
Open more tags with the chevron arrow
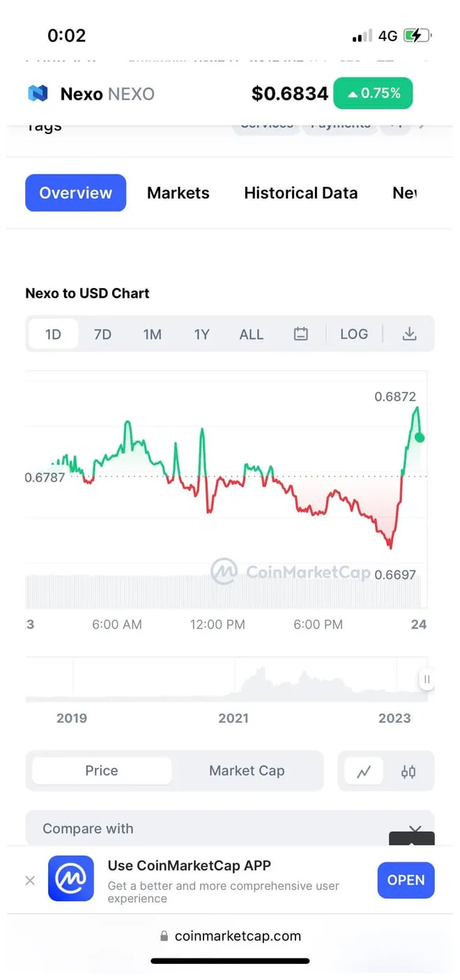(x=422, y=124)
